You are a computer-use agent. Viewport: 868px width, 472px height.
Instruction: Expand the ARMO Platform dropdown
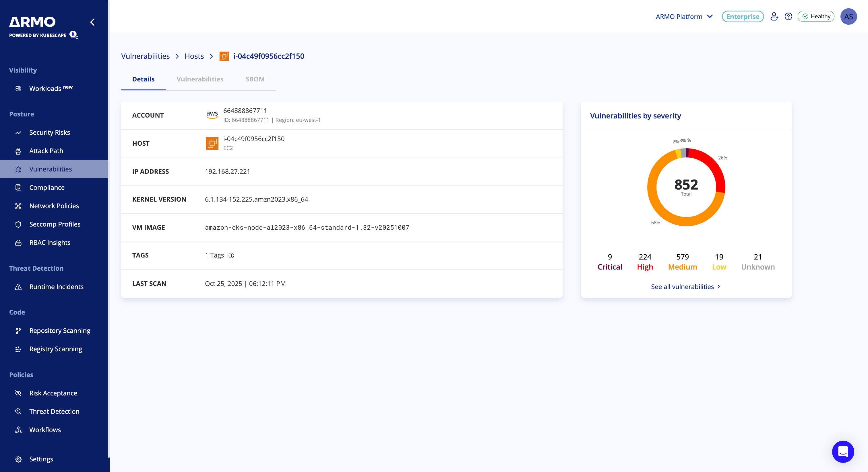(684, 17)
